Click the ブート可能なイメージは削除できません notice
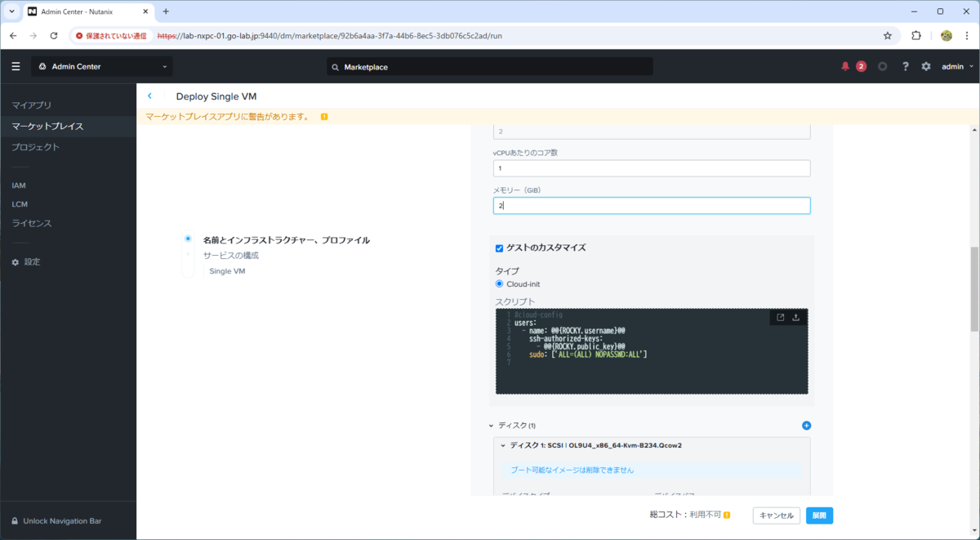The width and height of the screenshot is (980, 540). [x=572, y=470]
